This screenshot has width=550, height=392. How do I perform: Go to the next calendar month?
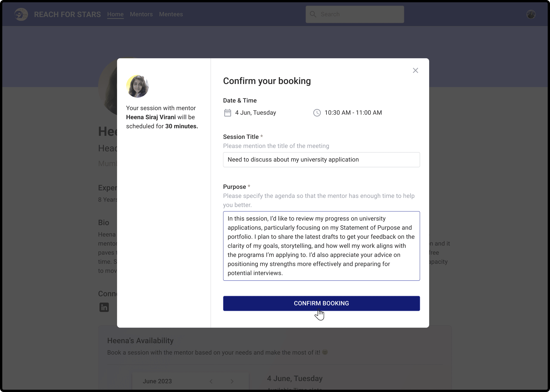coord(232,381)
